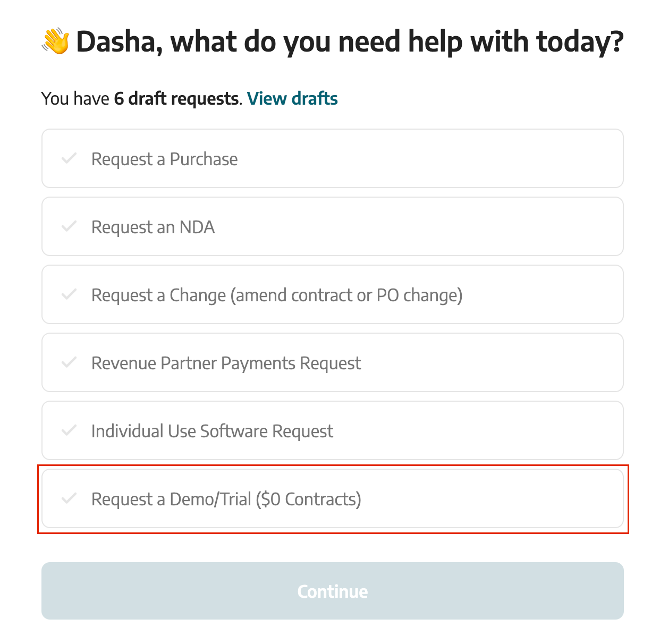Click the checkmark icon beside Request a Demo/Trial

[69, 498]
